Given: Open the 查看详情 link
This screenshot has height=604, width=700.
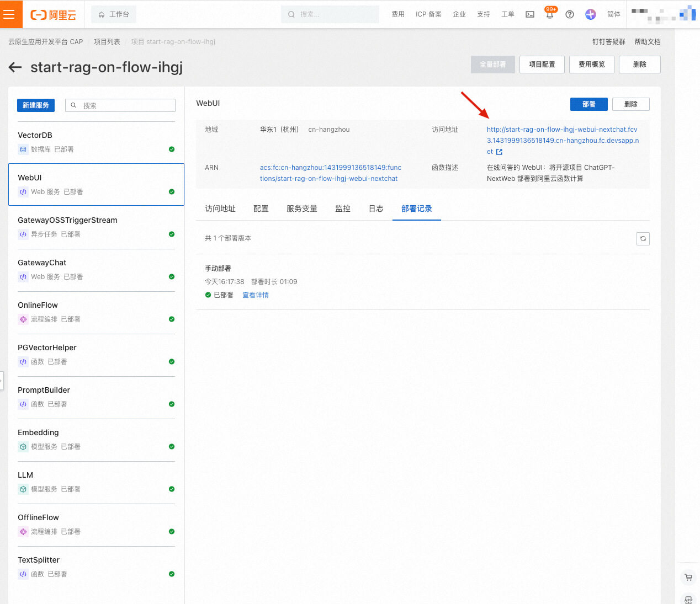Looking at the screenshot, I should point(256,295).
